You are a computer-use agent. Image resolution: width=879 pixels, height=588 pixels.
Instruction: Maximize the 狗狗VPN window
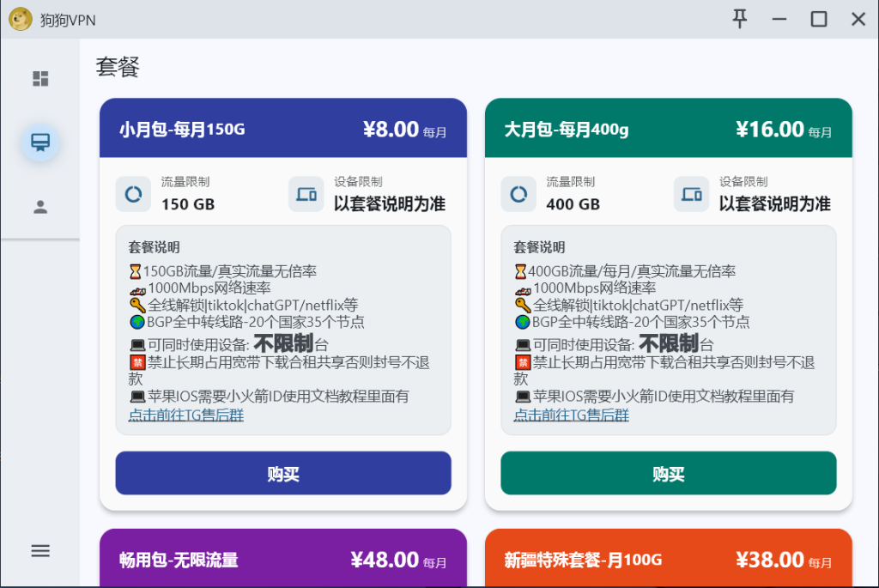pos(819,19)
